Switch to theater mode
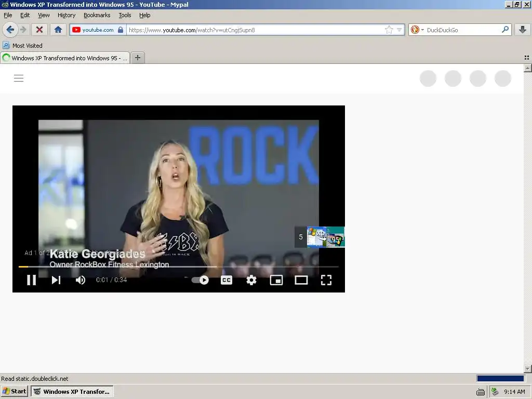The height and width of the screenshot is (399, 532). [301, 280]
